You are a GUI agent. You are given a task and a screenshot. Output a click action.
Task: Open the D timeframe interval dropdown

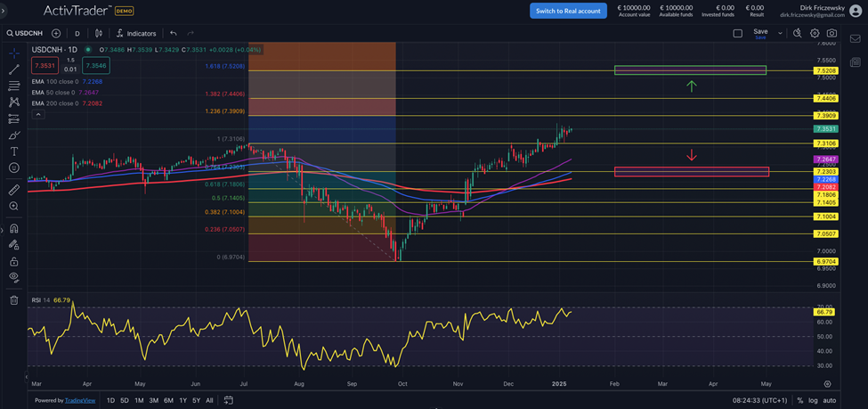[x=77, y=33]
